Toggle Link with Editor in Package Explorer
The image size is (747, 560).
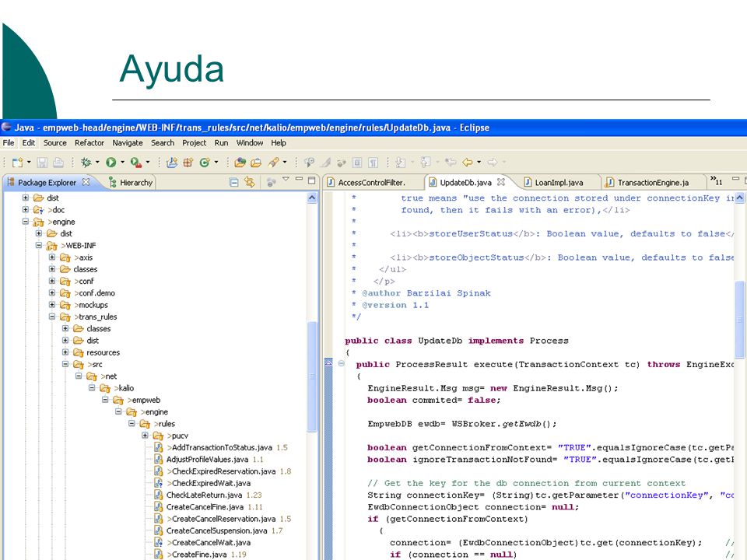(x=250, y=182)
